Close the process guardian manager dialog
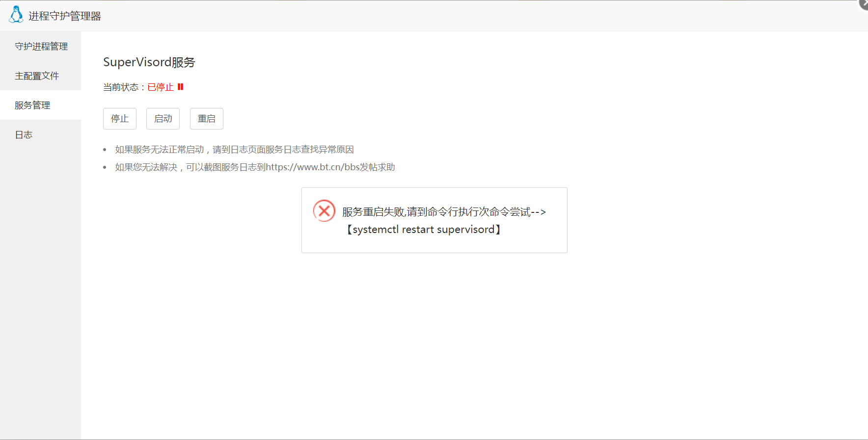The width and height of the screenshot is (868, 440). pos(864,3)
